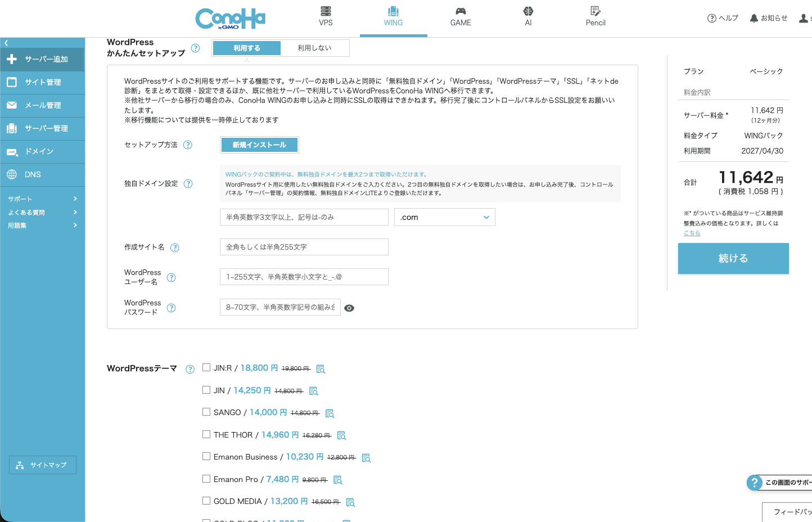Expand よくある質問 sidebar item

pyautogui.click(x=42, y=213)
